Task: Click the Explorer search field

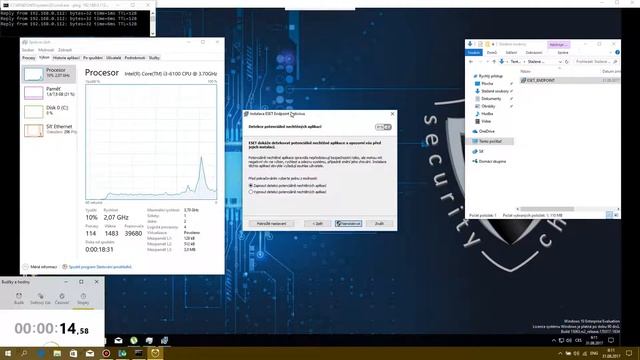Action: (595, 62)
